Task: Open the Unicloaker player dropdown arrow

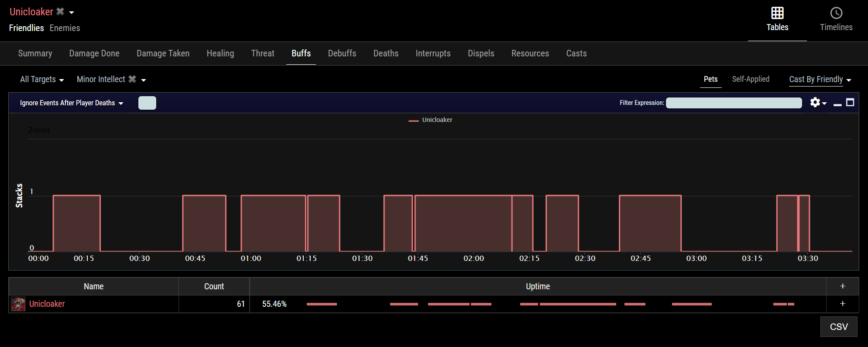Action: [x=72, y=13]
